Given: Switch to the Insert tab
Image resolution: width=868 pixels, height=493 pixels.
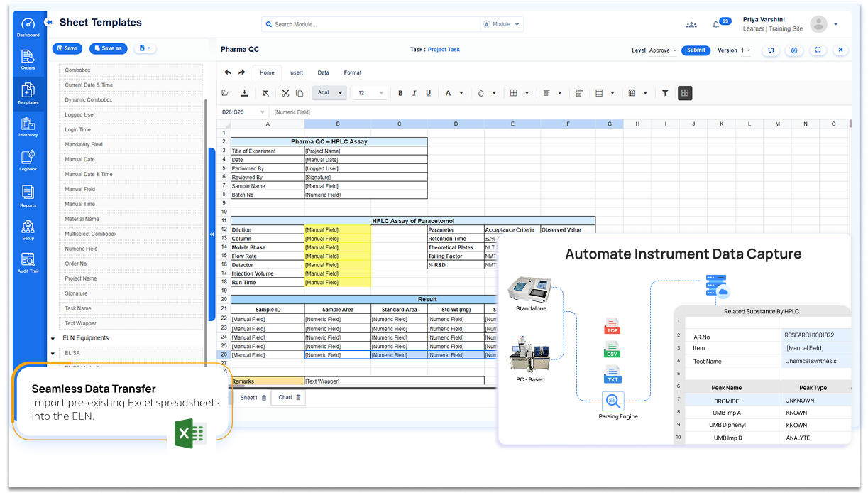Looking at the screenshot, I should [x=296, y=72].
